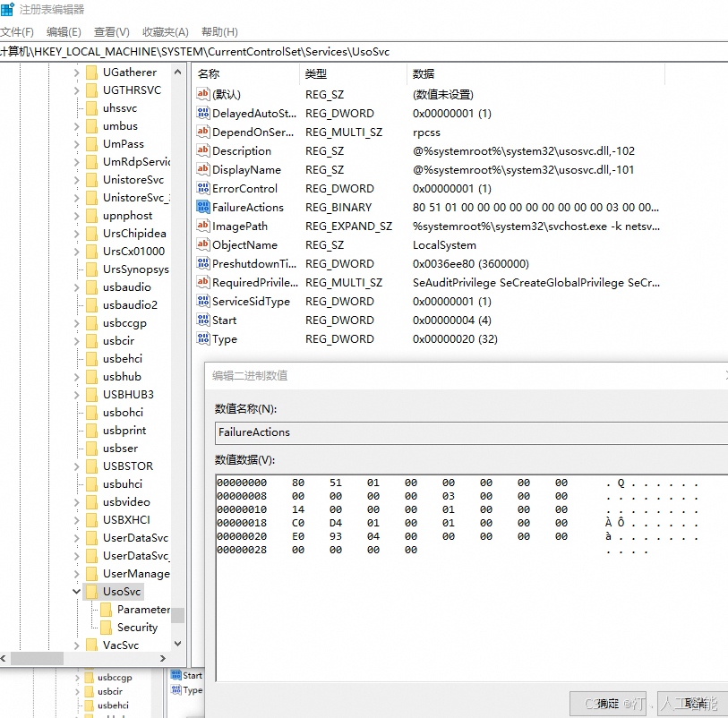This screenshot has height=718, width=728.
Task: Click the usbvideo folder icon
Action: tap(92, 501)
